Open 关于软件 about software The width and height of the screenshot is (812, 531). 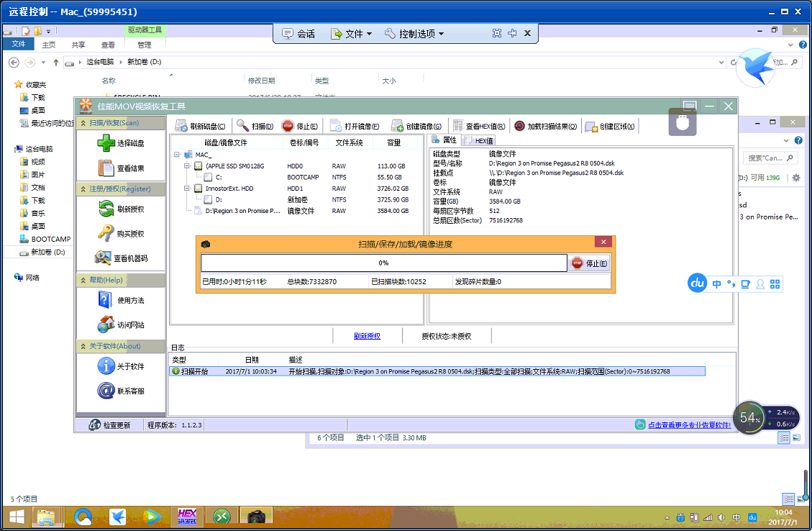pos(121,366)
